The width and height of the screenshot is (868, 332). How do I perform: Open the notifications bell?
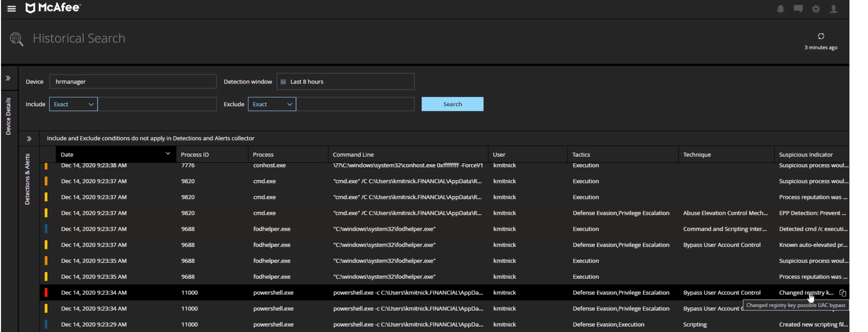[x=781, y=9]
